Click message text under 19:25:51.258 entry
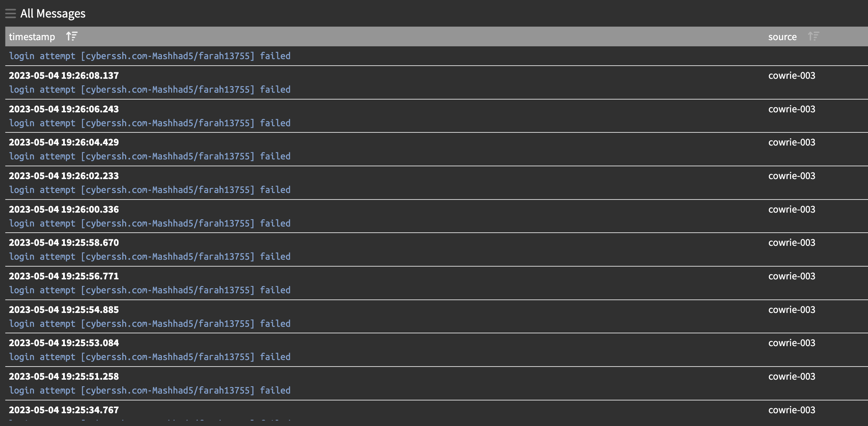The image size is (868, 426). (x=150, y=390)
